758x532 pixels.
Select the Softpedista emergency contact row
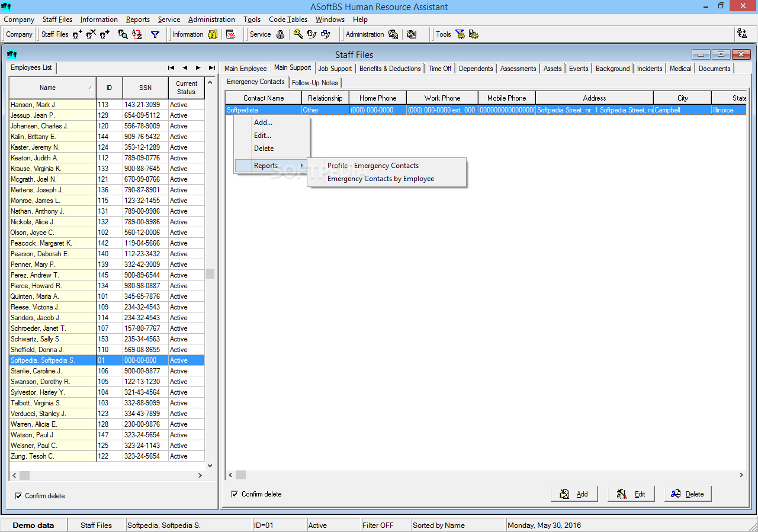[x=486, y=110]
